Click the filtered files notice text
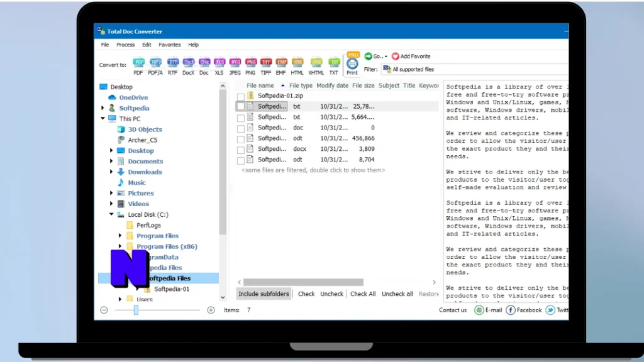644x362 pixels. tap(313, 170)
